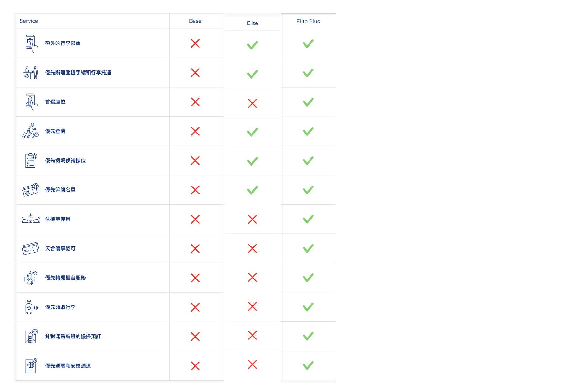Click Elite red cross for 首選座位
Viewport: 588px width, 387px height.
pos(252,103)
